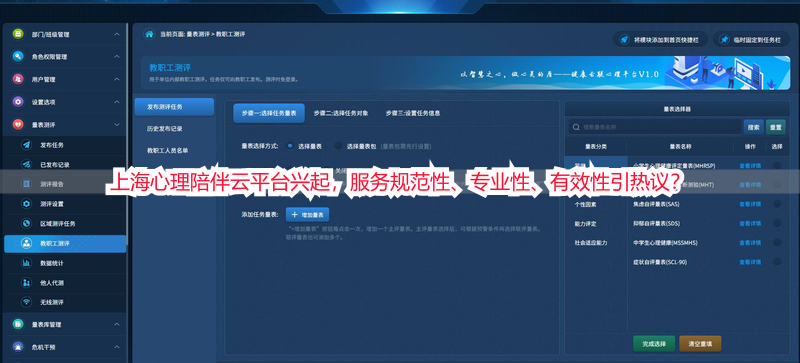
Task: Expand 角色权限管理 with its chevron
Action: coord(117,57)
